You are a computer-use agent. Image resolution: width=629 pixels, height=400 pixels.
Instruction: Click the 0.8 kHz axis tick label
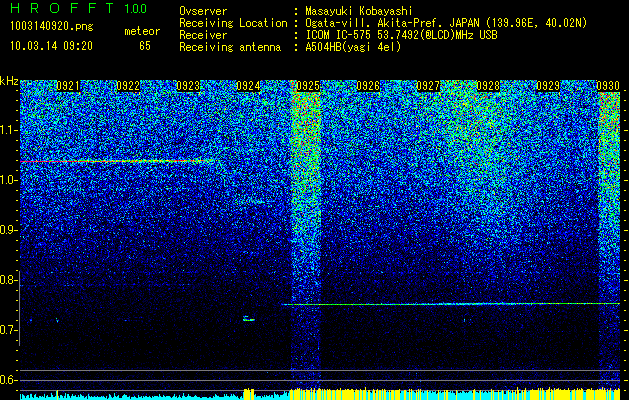(8, 280)
